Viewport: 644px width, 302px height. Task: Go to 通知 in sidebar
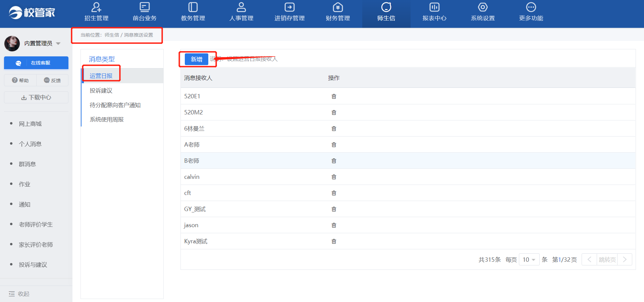point(24,204)
